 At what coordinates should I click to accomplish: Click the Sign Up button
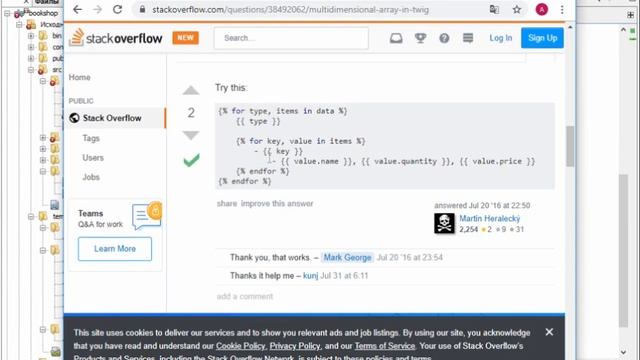[x=542, y=38]
